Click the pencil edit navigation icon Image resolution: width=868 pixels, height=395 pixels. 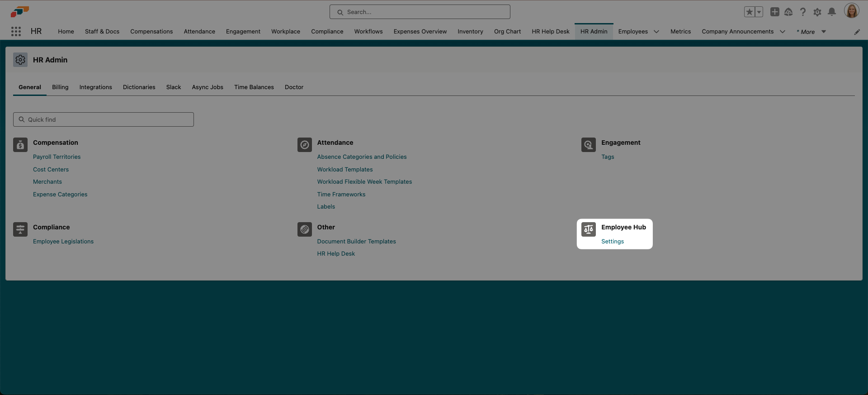click(857, 32)
